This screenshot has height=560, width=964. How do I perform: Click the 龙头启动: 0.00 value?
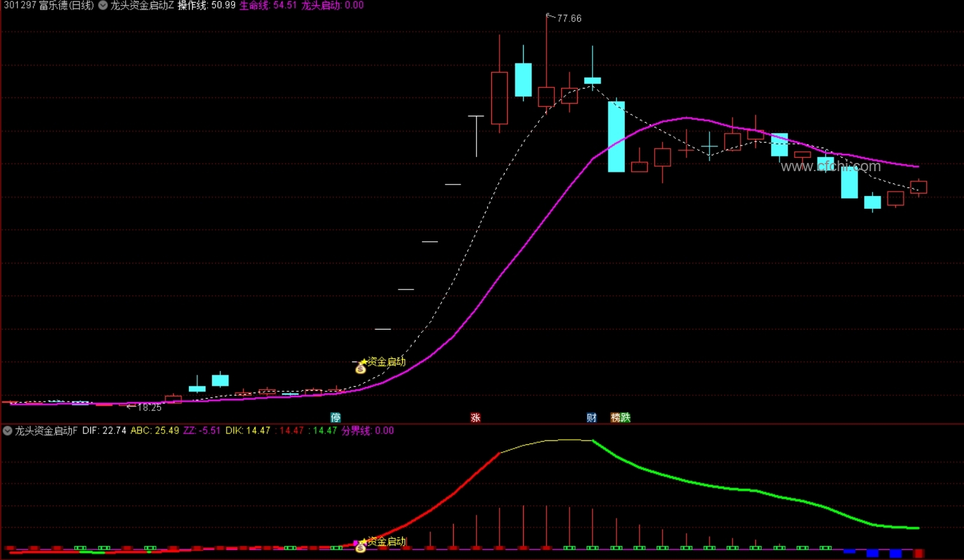[332, 5]
